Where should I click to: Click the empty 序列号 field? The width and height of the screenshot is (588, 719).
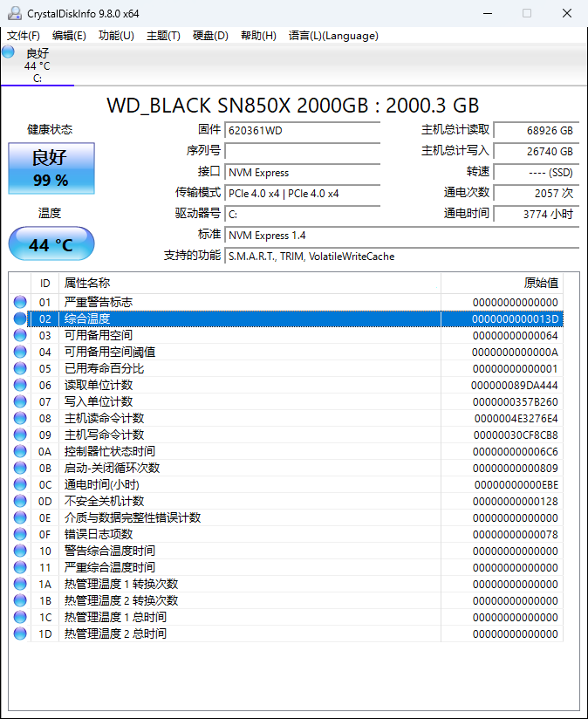click(303, 151)
